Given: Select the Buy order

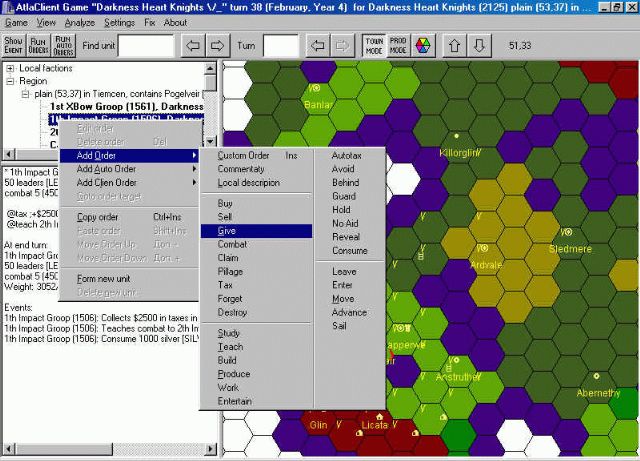Looking at the screenshot, I should 257,203.
